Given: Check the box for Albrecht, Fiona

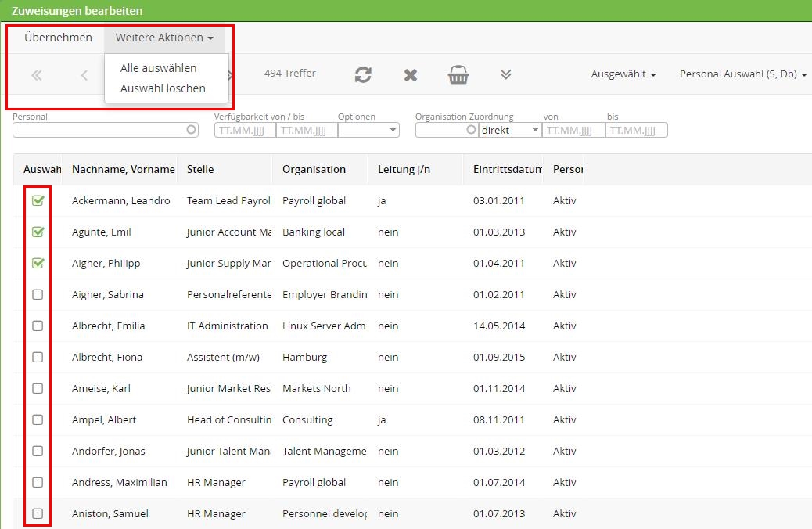Looking at the screenshot, I should coord(38,357).
